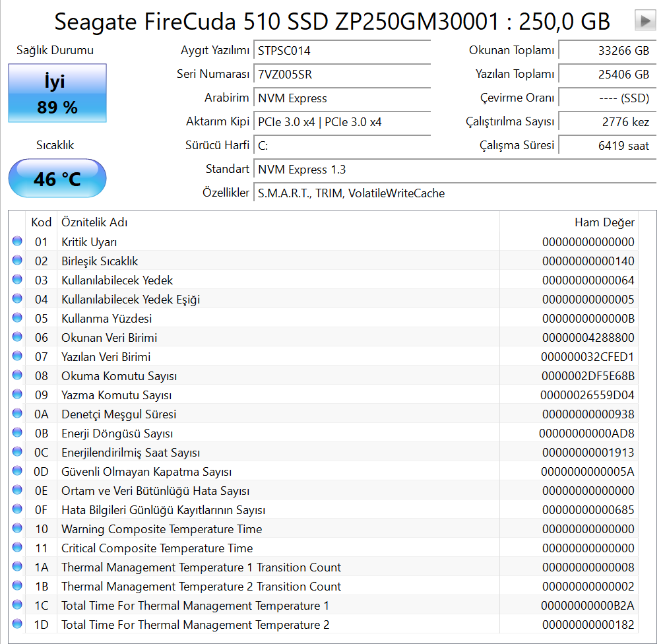The height and width of the screenshot is (644, 663).
Task: Click the status circle for Critical Composite Temperature Time
Action: point(17,548)
